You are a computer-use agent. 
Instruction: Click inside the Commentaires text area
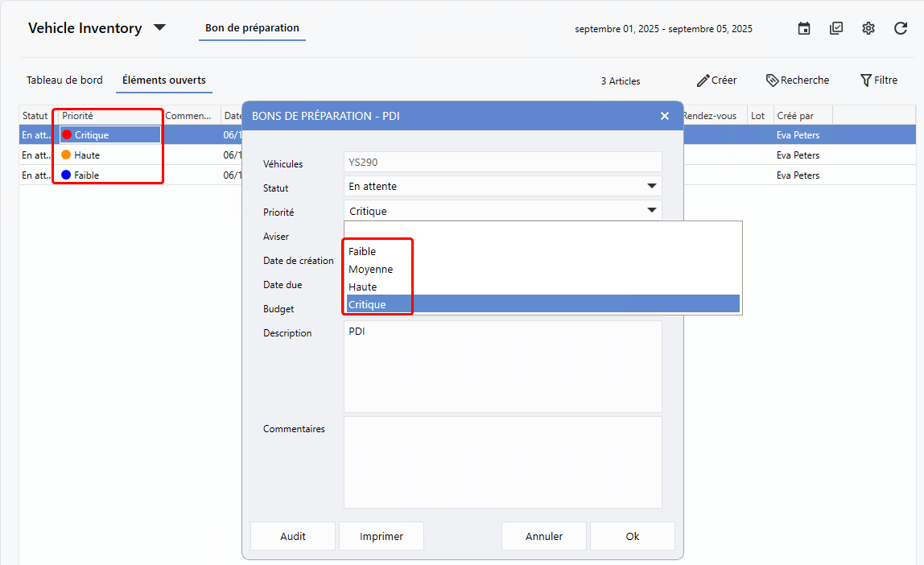[502, 462]
